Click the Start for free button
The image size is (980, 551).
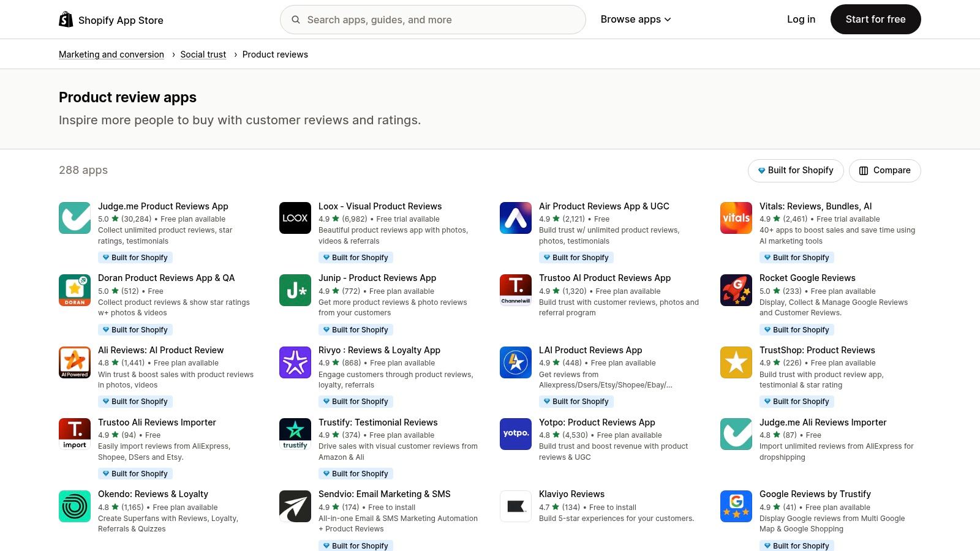(x=875, y=20)
